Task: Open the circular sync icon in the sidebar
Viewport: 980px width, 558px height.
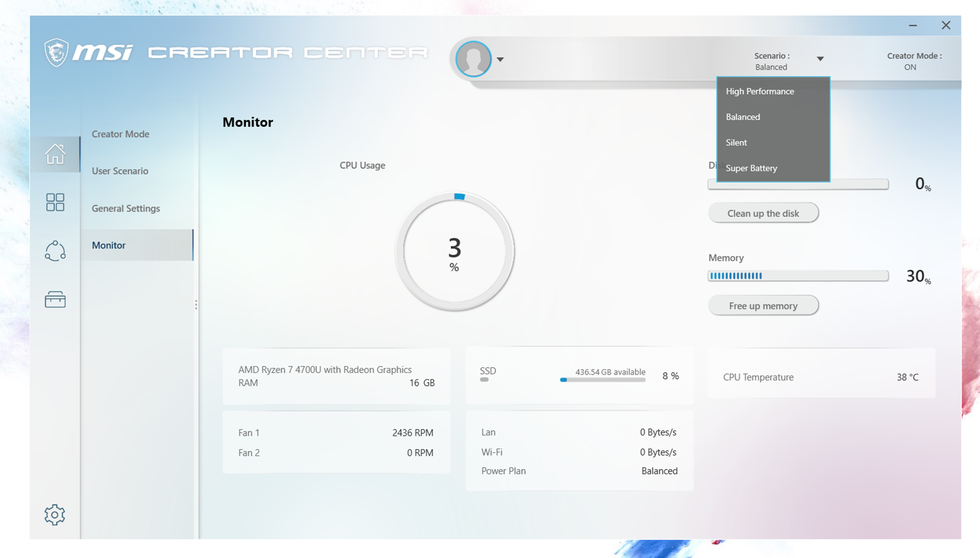Action: click(x=55, y=251)
